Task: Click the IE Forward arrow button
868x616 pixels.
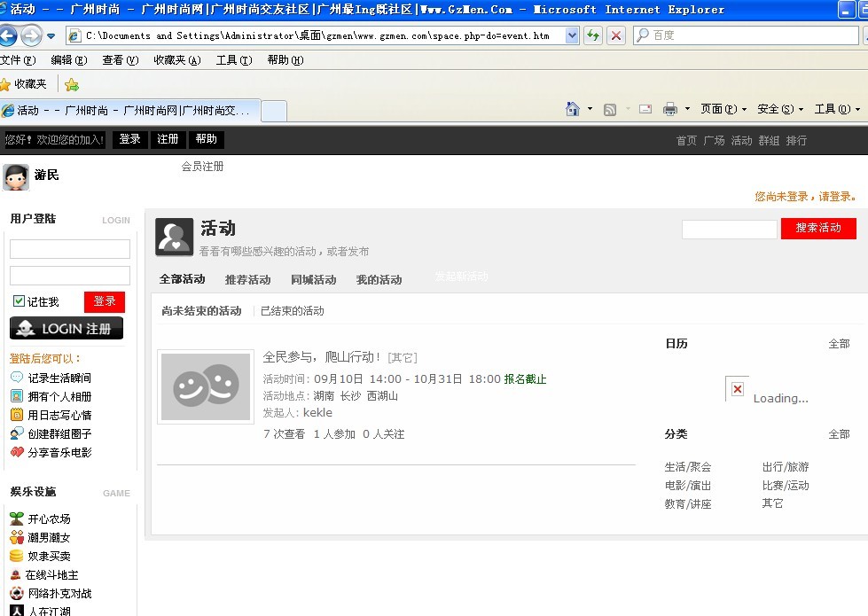Action: coord(31,36)
